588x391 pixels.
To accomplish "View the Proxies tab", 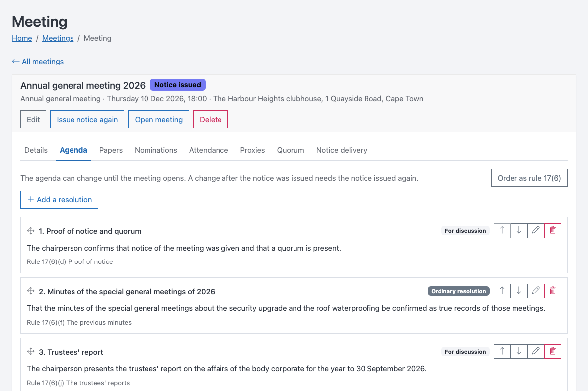I will coord(252,150).
